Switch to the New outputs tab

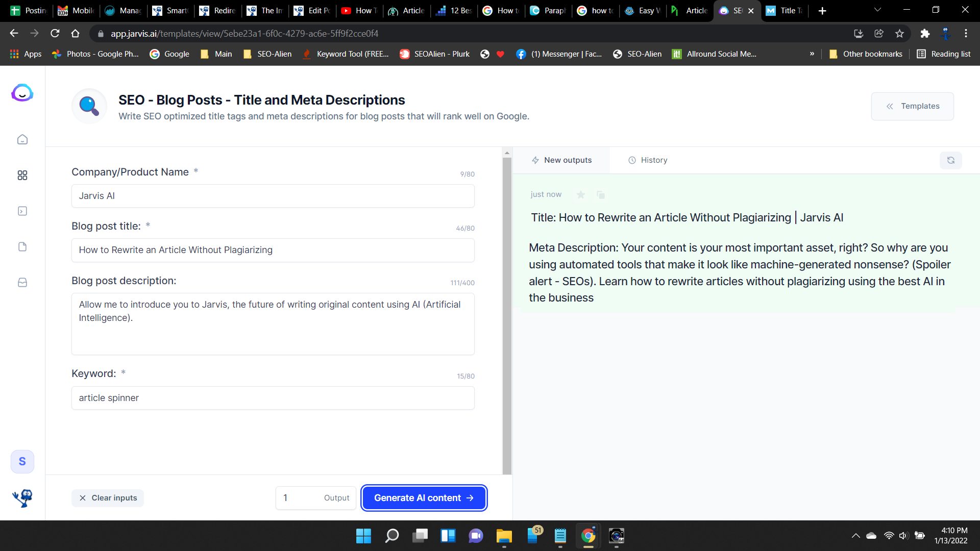coord(561,160)
